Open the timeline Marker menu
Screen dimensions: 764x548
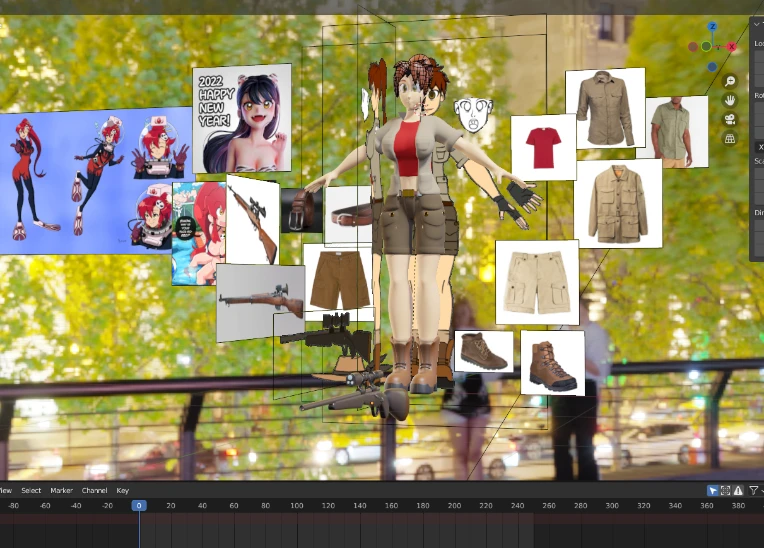tap(61, 491)
